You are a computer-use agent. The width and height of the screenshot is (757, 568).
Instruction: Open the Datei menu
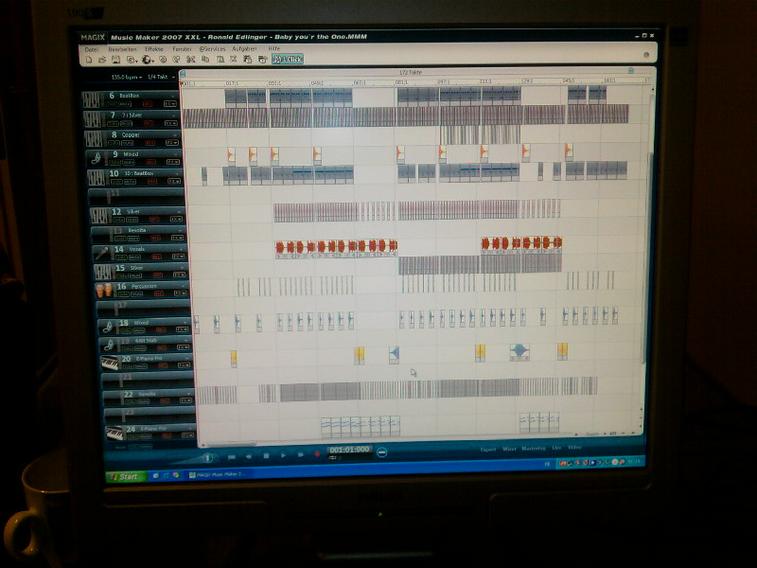(91, 48)
